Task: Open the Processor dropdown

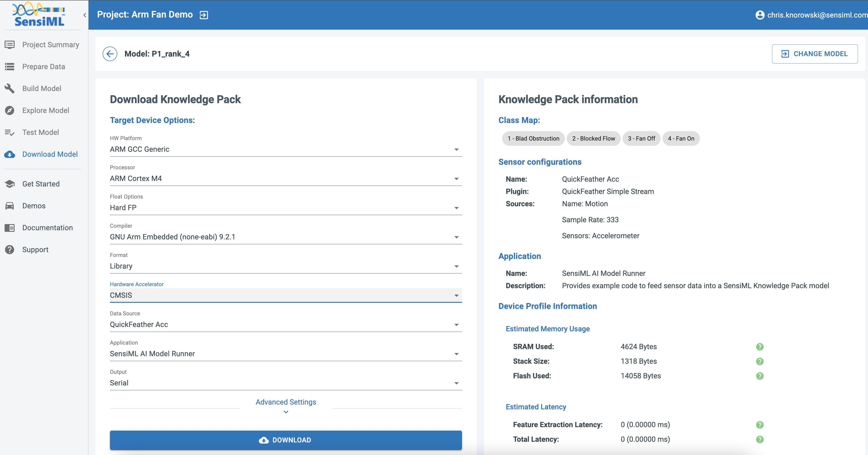Action: 286,179
